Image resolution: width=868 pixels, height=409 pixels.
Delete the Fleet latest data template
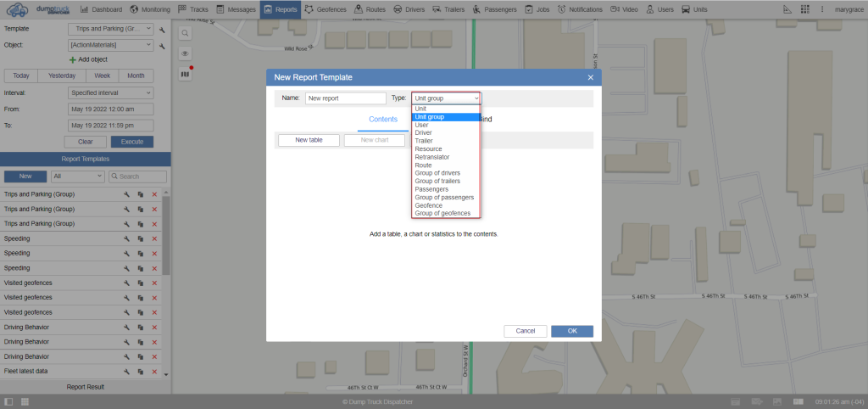pyautogui.click(x=154, y=372)
